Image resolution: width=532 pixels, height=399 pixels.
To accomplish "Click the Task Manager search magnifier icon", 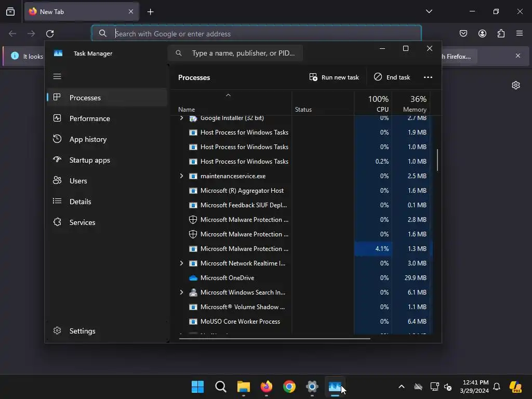I will point(179,53).
